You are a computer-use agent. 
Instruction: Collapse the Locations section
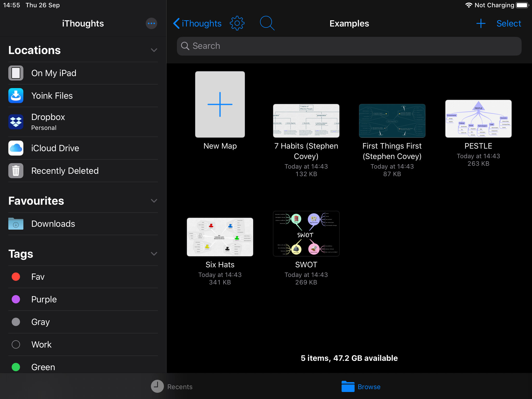click(154, 50)
